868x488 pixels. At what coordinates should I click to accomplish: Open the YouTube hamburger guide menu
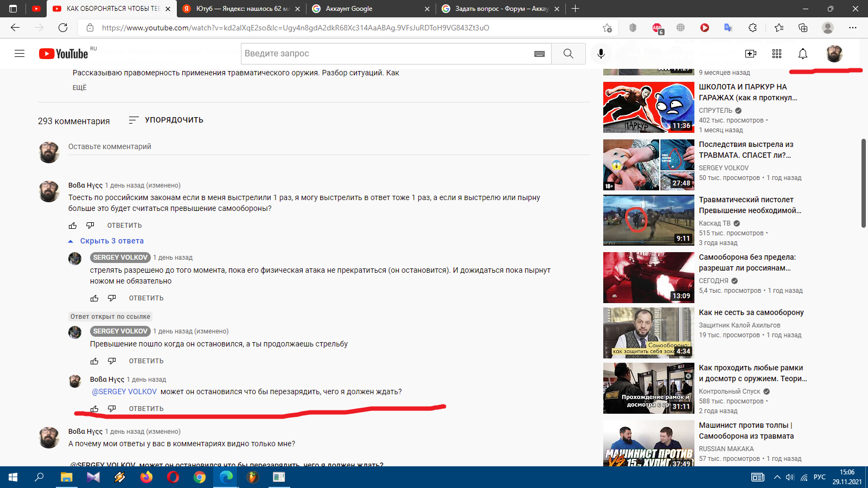pyautogui.click(x=20, y=53)
